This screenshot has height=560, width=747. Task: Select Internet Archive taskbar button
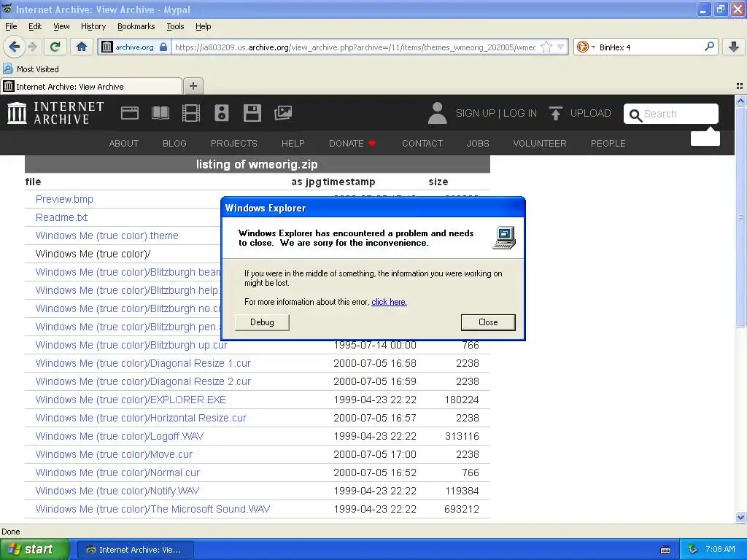point(135,550)
